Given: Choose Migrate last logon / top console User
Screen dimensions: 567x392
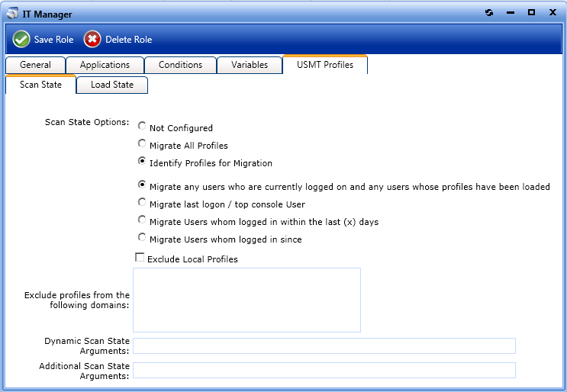Looking at the screenshot, I should [142, 202].
